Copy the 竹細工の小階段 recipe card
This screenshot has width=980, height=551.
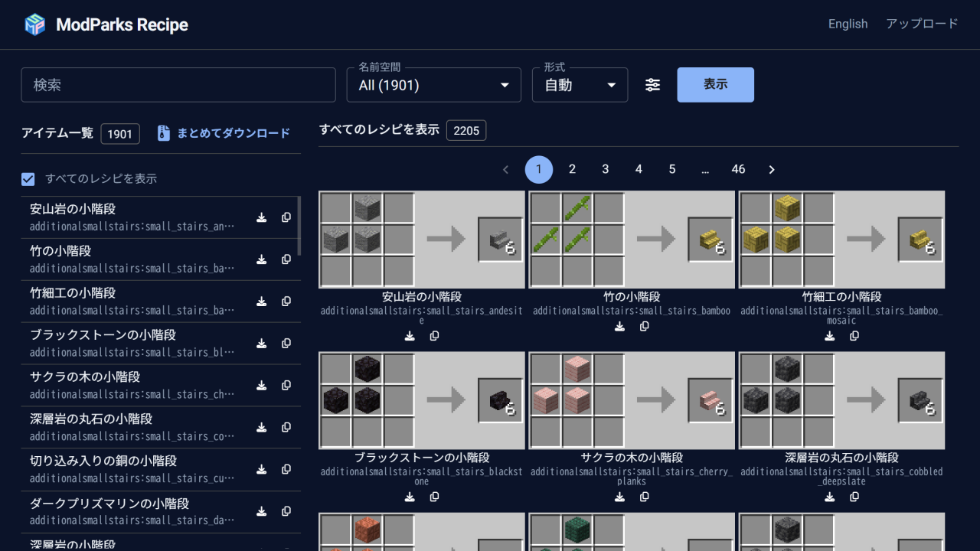pos(854,336)
